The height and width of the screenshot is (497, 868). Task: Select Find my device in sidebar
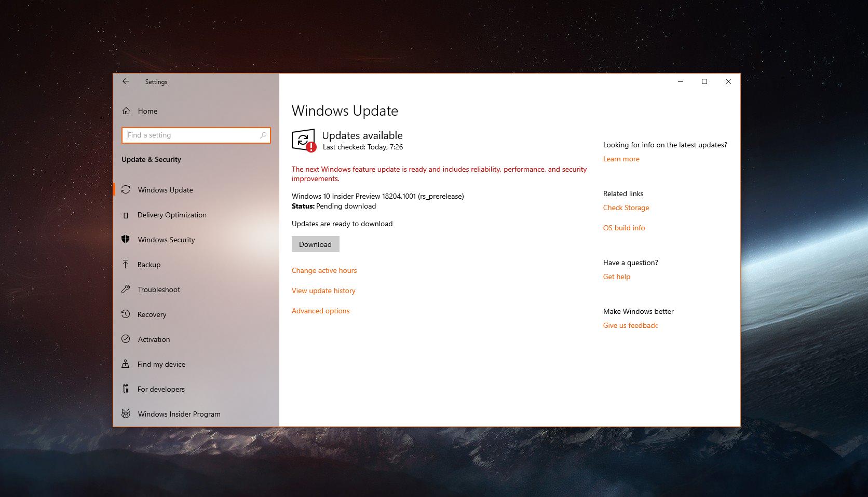[x=161, y=364]
